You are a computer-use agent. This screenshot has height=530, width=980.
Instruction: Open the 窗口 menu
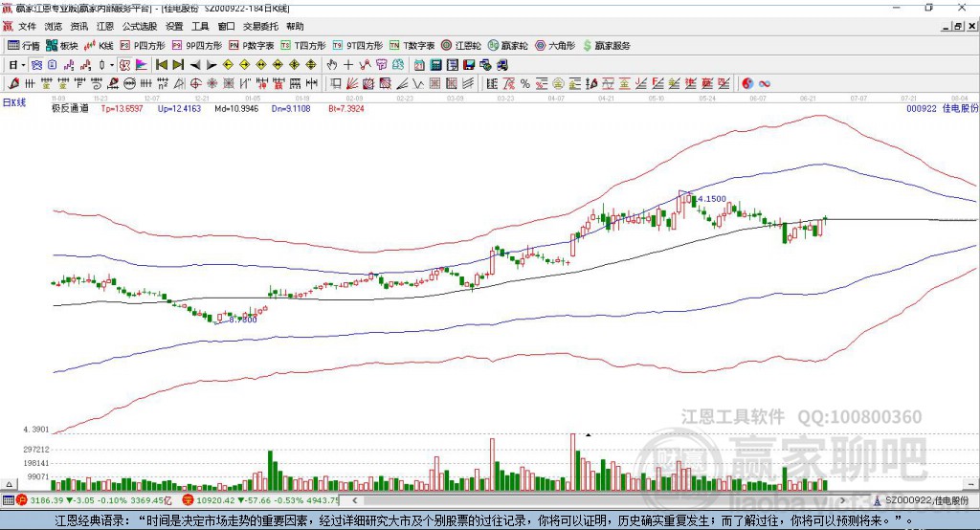point(226,26)
